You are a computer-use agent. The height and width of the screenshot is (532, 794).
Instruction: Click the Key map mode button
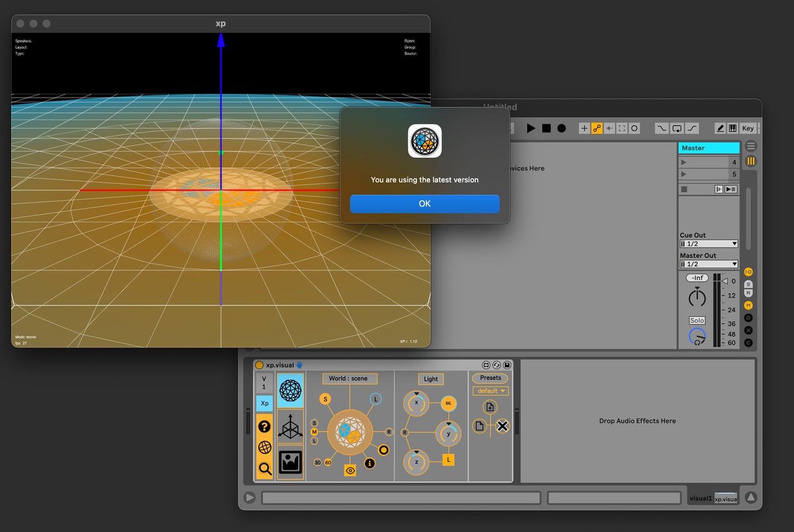coord(748,128)
